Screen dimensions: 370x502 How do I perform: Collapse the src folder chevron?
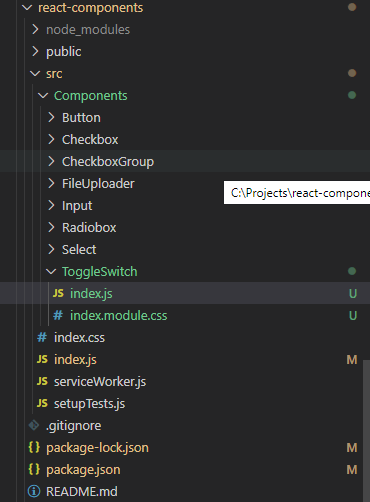tap(35, 74)
